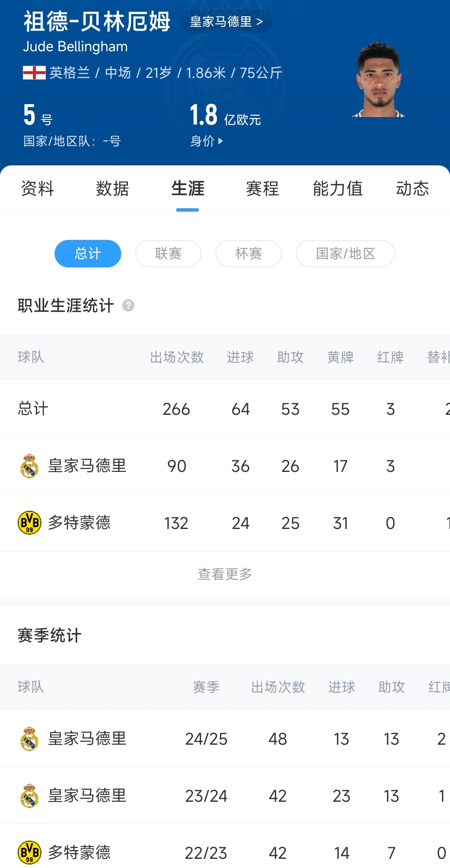Select the 国家/地区 filter pill

(x=345, y=254)
